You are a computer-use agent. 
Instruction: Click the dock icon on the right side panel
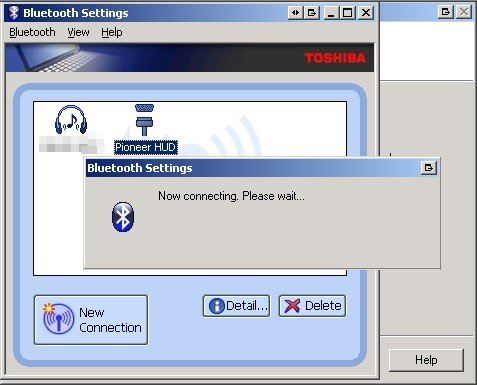[x=446, y=12]
